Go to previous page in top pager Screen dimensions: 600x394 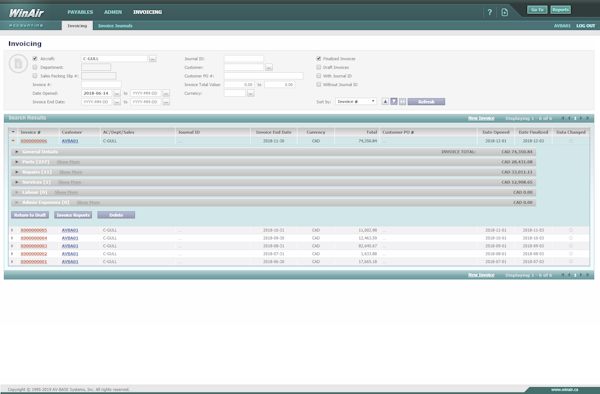coord(569,118)
